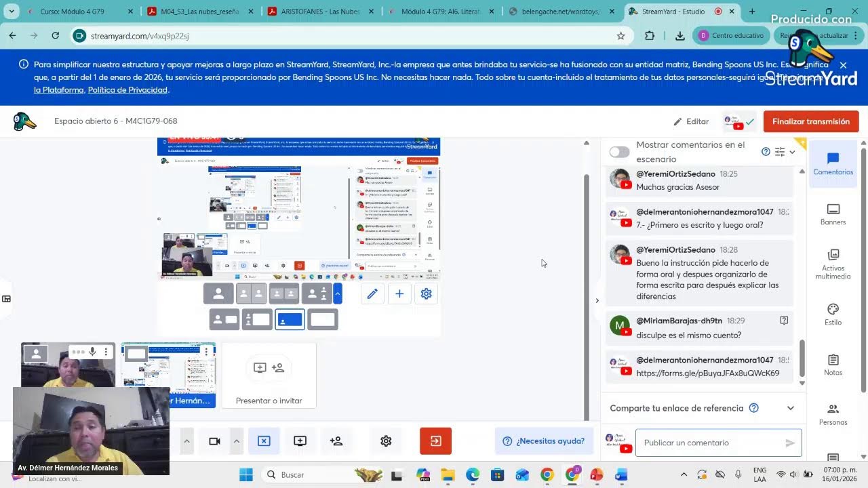This screenshot has width=868, height=488.
Task: Select the spotlight layout with side participants
Action: 317,293
